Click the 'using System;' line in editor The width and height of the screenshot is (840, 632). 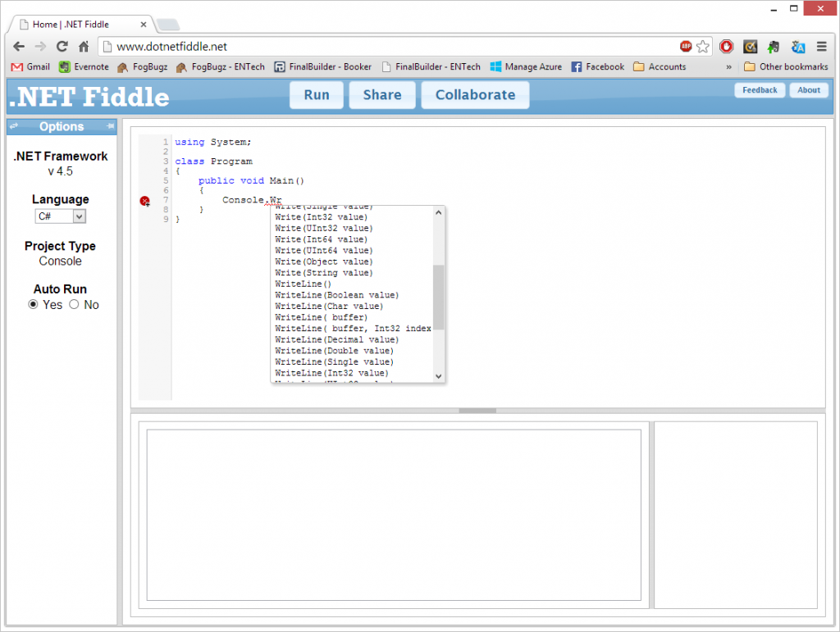pos(212,143)
